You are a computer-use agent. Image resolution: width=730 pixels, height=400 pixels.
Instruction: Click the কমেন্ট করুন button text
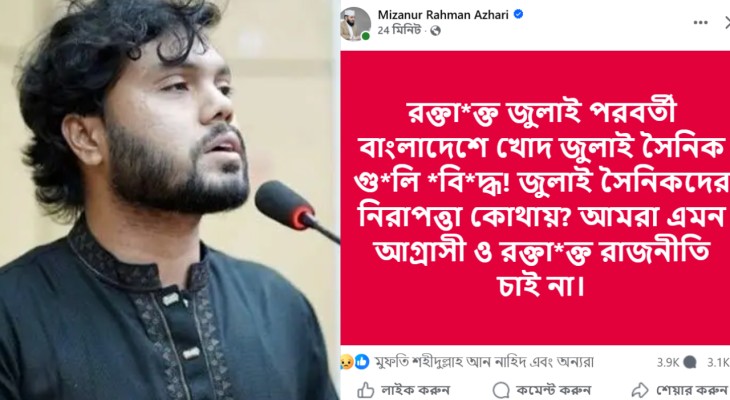pyautogui.click(x=553, y=390)
